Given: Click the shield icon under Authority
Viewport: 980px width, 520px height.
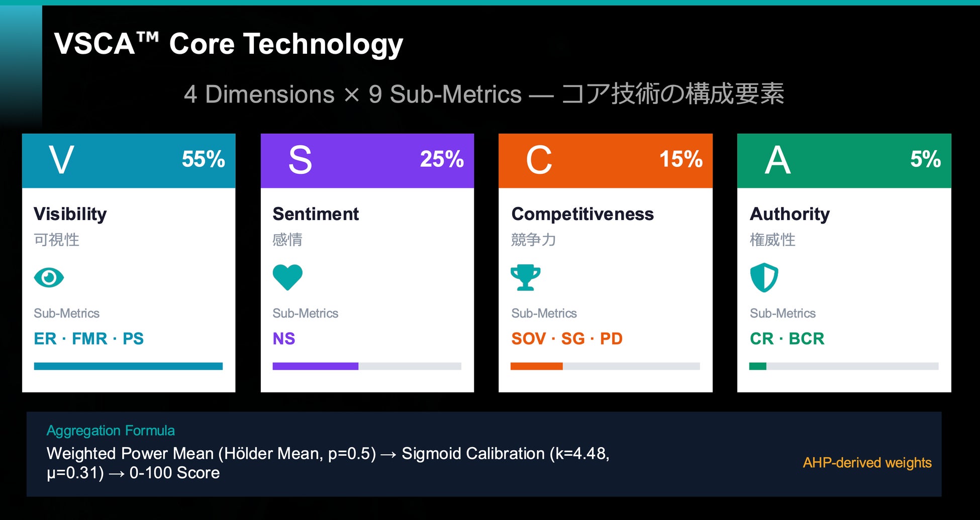Looking at the screenshot, I should pos(764,277).
